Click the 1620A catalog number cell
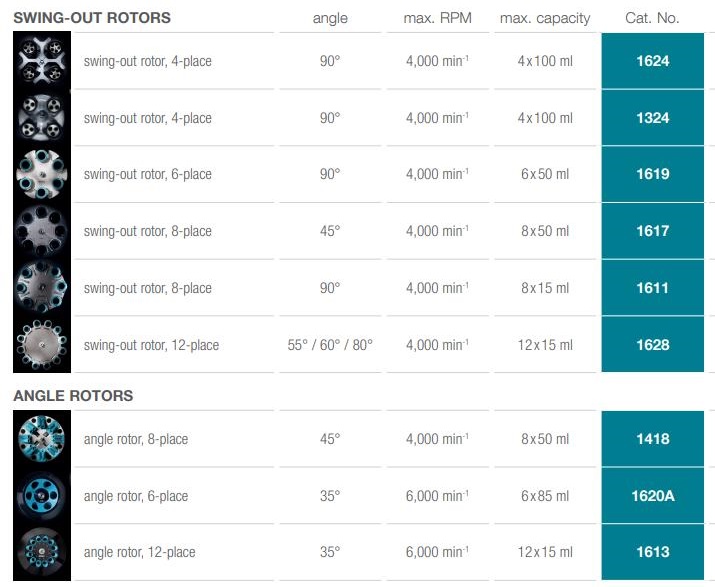The width and height of the screenshot is (715, 587). click(x=652, y=496)
